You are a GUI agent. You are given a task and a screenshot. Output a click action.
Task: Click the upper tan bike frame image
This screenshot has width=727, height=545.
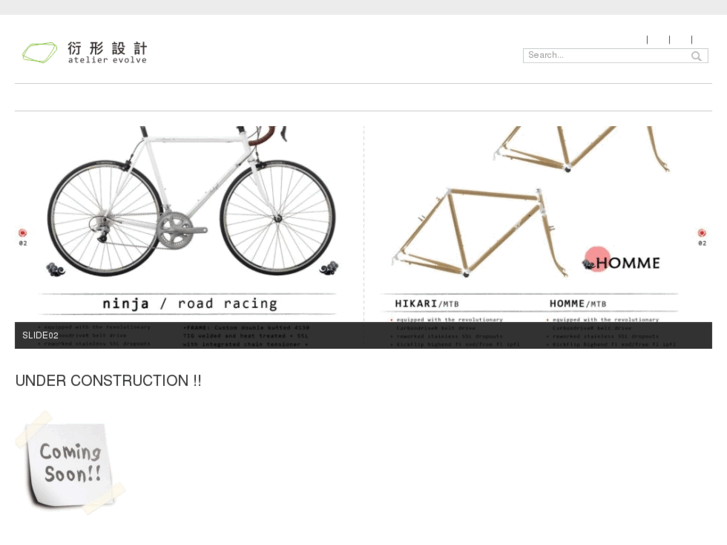pos(581,149)
